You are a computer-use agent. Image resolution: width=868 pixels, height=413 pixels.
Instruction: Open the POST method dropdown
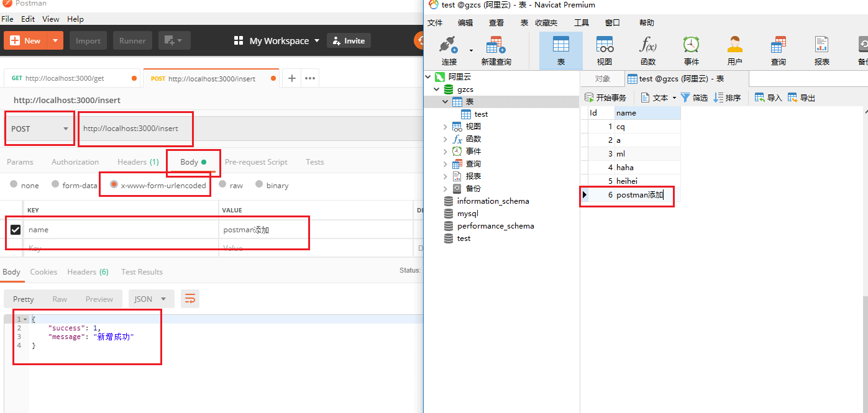coord(40,129)
